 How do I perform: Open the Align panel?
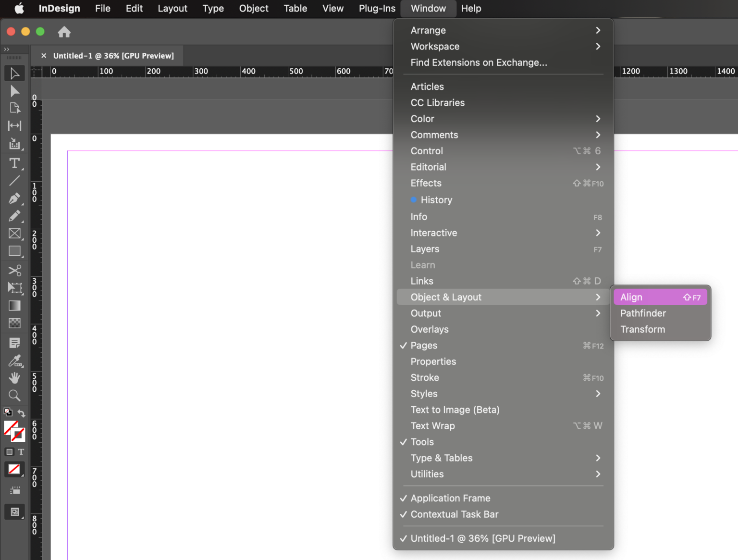631,297
